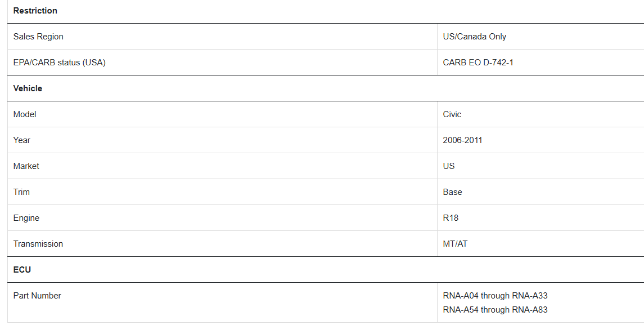Select the Trim row label
Viewport: 644px width, 325px height.
coord(21,192)
